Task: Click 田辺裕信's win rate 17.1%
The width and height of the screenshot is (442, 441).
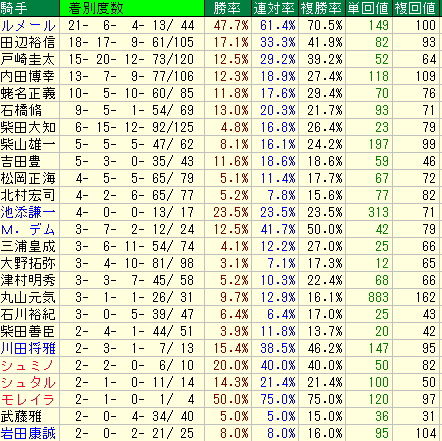Action: [231, 43]
